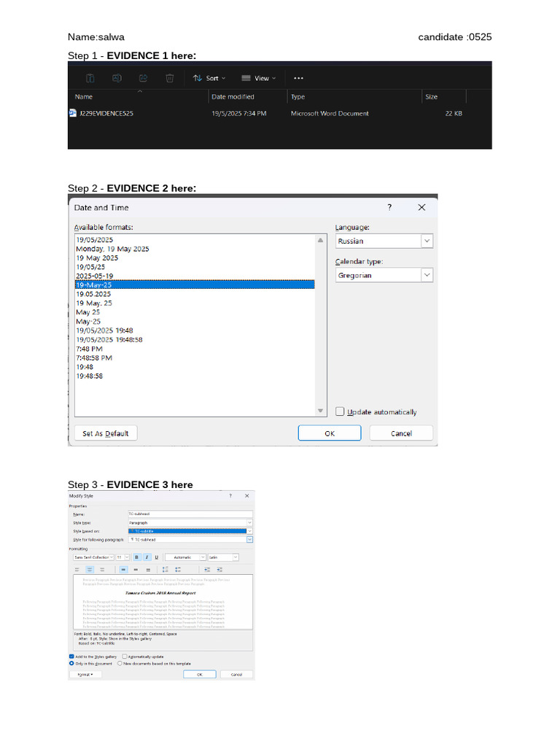Viewport: 560px width, 747px height.
Task: Select double line spacing icon
Action: [x=148, y=569]
